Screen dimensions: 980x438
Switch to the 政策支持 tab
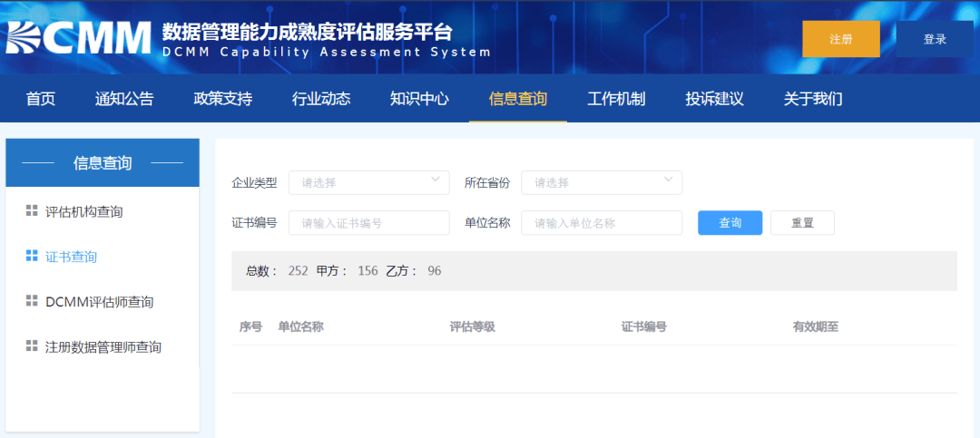223,99
